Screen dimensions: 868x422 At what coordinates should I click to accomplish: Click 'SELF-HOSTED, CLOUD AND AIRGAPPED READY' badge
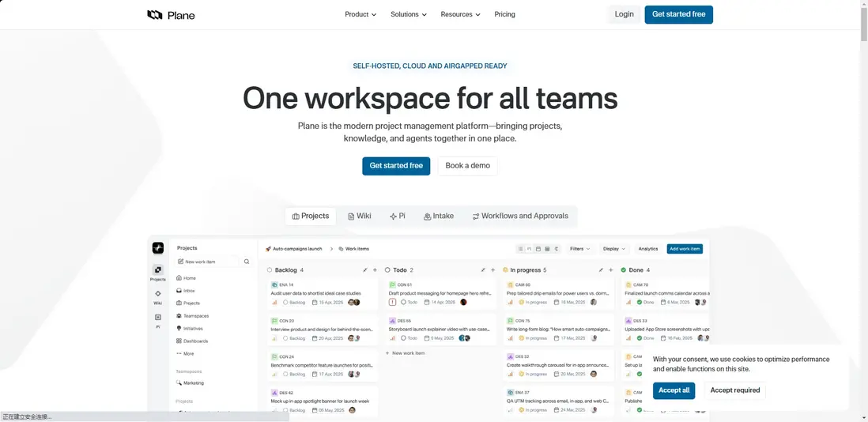click(x=430, y=66)
